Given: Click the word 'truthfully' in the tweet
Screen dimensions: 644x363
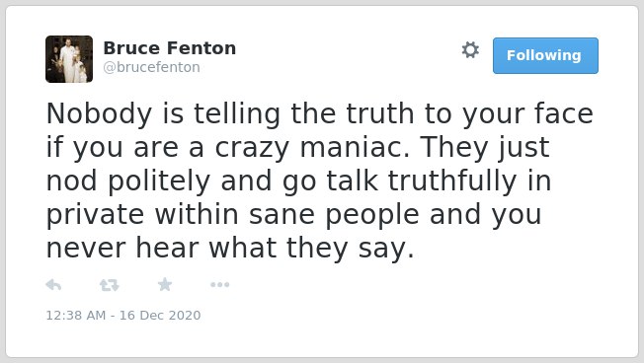Looking at the screenshot, I should click(x=452, y=181).
